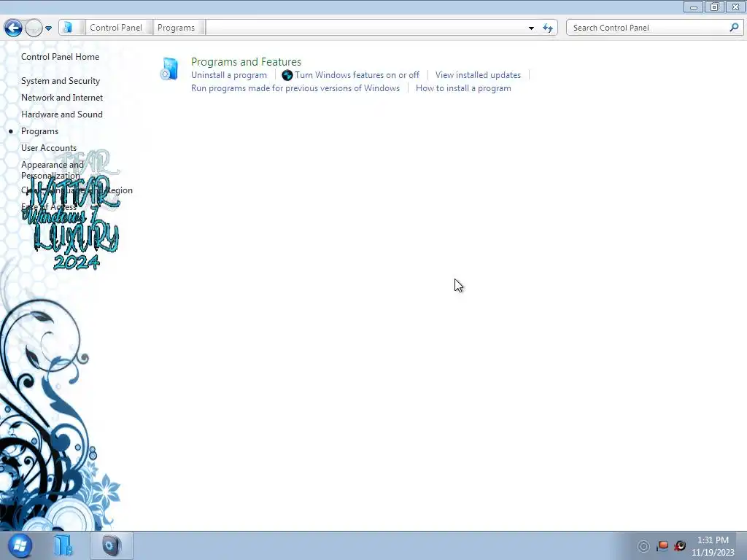
Task: Click the Control Panel icon in address bar
Action: point(68,28)
